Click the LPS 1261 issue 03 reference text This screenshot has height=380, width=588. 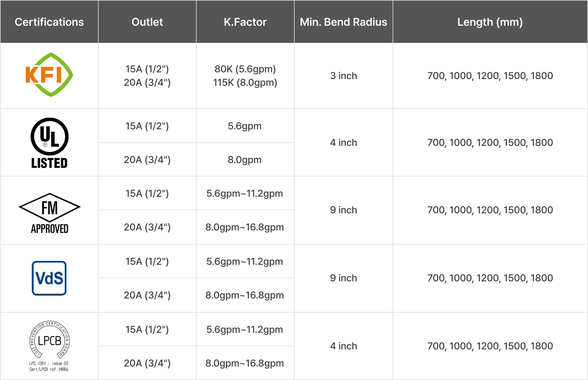click(49, 366)
